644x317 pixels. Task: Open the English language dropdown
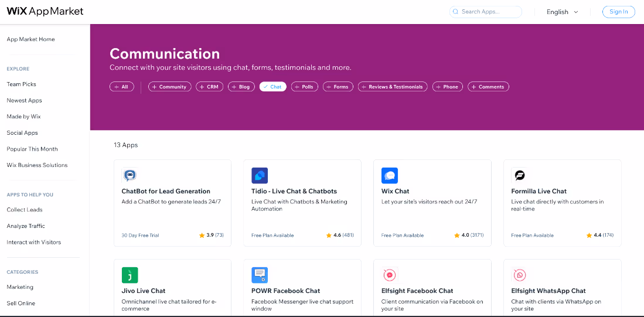click(x=562, y=12)
